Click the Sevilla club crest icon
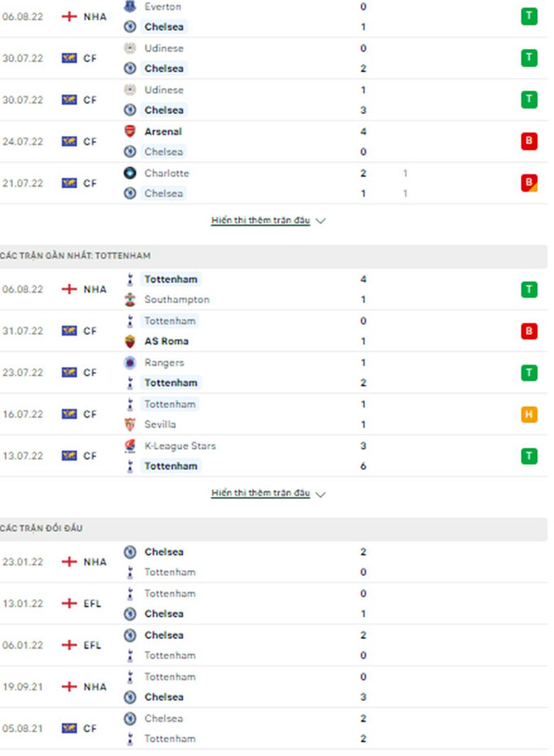This screenshot has height=756, width=554. click(x=129, y=424)
